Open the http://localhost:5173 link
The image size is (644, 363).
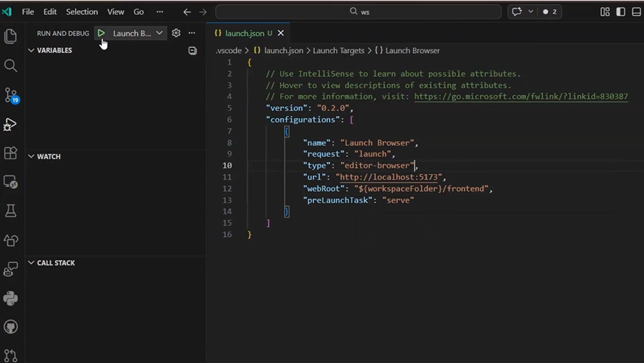(x=389, y=177)
